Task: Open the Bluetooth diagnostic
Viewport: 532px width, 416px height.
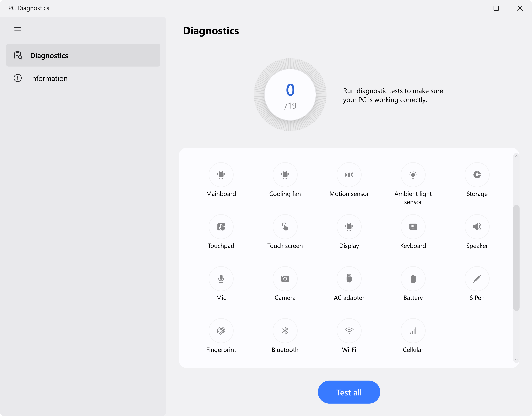Action: coord(285,330)
